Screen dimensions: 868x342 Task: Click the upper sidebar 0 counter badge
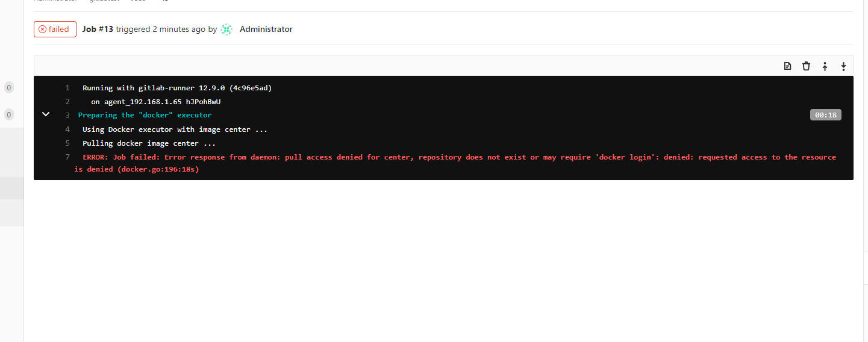click(8, 88)
